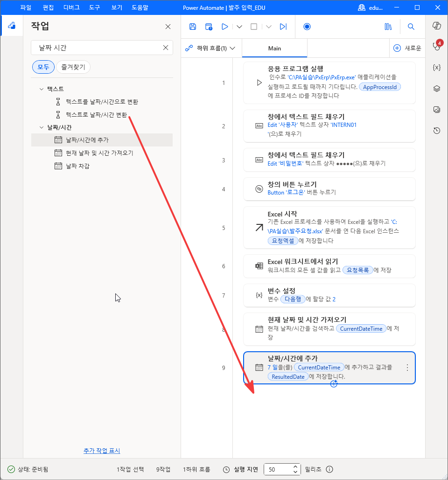
Task: Select the 'Excel 시작' step
Action: 329,228
